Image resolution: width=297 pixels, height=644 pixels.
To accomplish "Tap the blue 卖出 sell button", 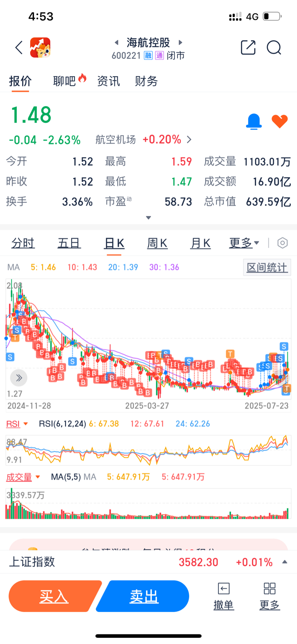I will pos(143,596).
